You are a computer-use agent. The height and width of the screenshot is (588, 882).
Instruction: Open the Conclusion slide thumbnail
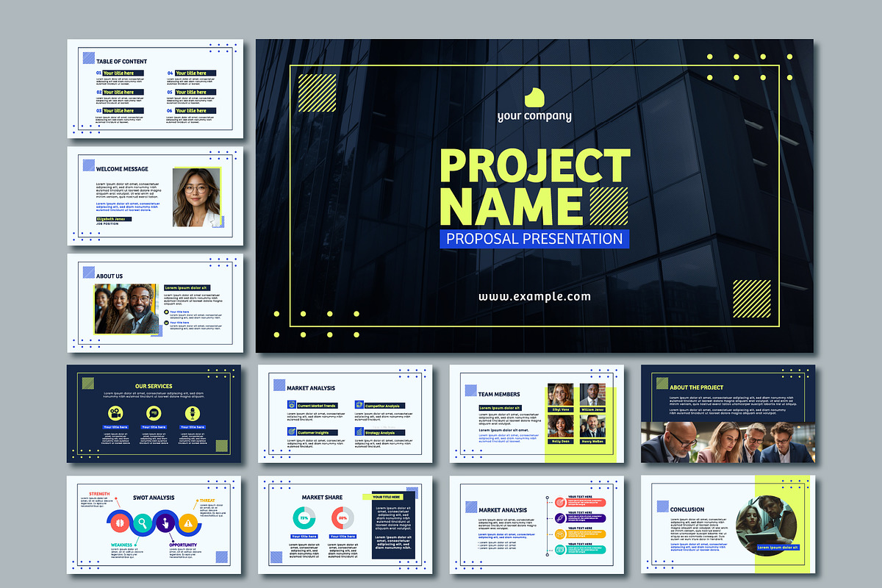tap(728, 525)
